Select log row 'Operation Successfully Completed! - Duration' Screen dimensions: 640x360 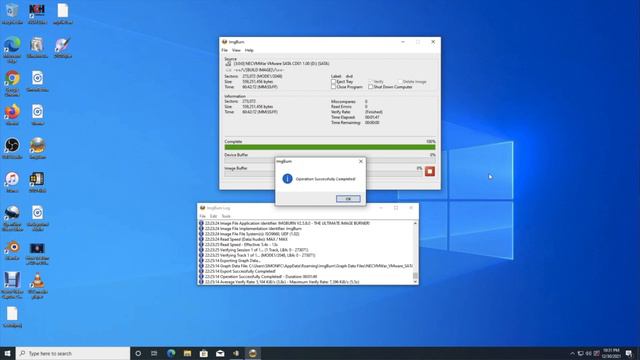[x=305, y=276]
